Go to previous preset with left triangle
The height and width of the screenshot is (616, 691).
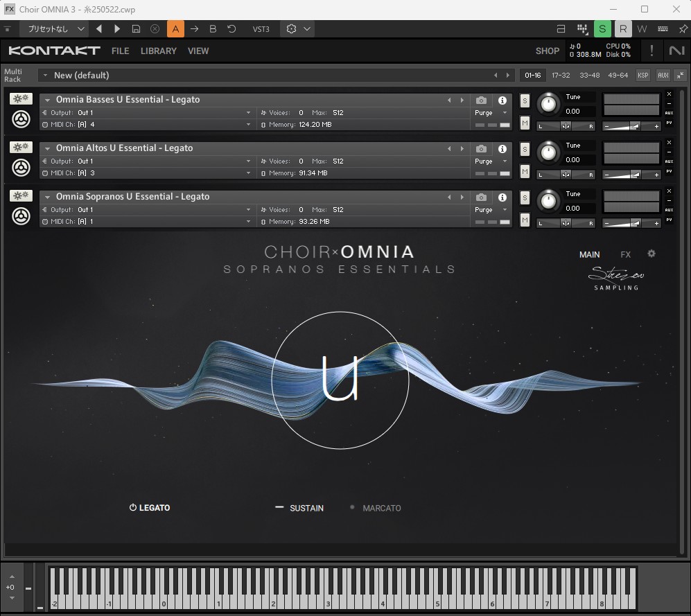(x=98, y=29)
